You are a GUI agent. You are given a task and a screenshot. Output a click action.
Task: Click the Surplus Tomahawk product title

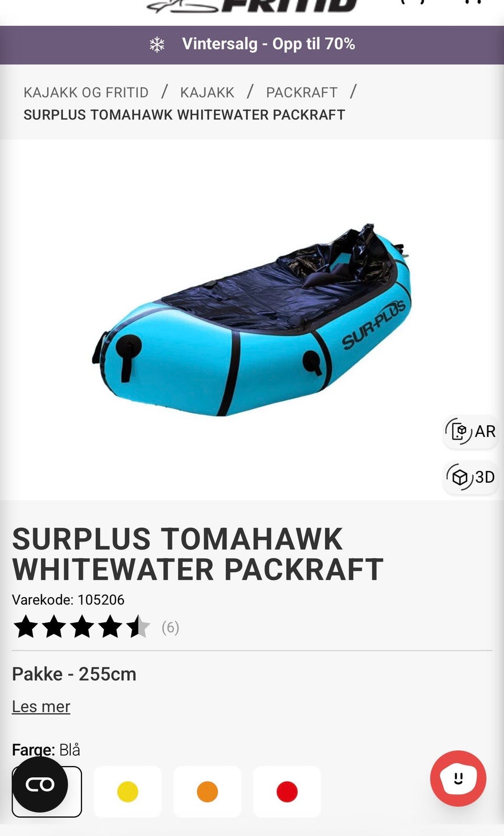pyautogui.click(x=197, y=554)
